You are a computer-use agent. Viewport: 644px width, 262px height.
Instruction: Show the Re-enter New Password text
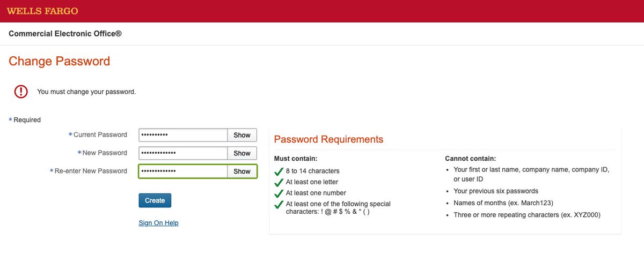(242, 171)
